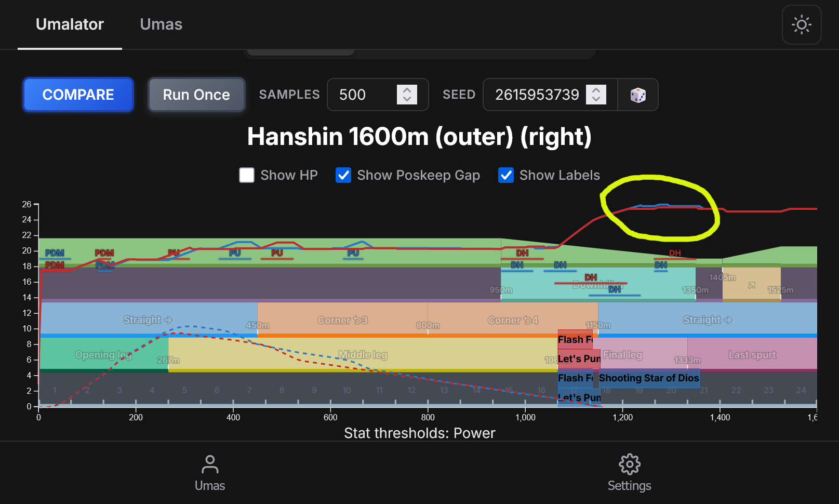Click the 800m corner marker label
Viewport: 839px width, 504px height.
click(x=428, y=325)
